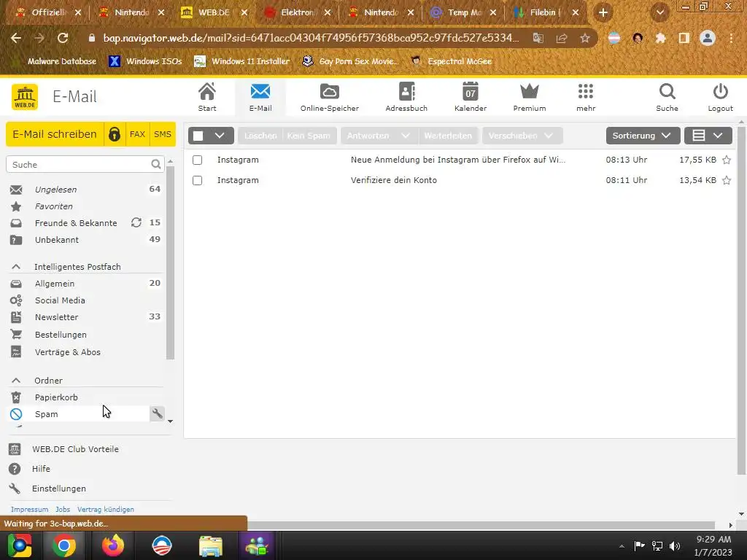This screenshot has height=560, width=747.
Task: Open the Adressbuch contacts icon
Action: (x=406, y=97)
